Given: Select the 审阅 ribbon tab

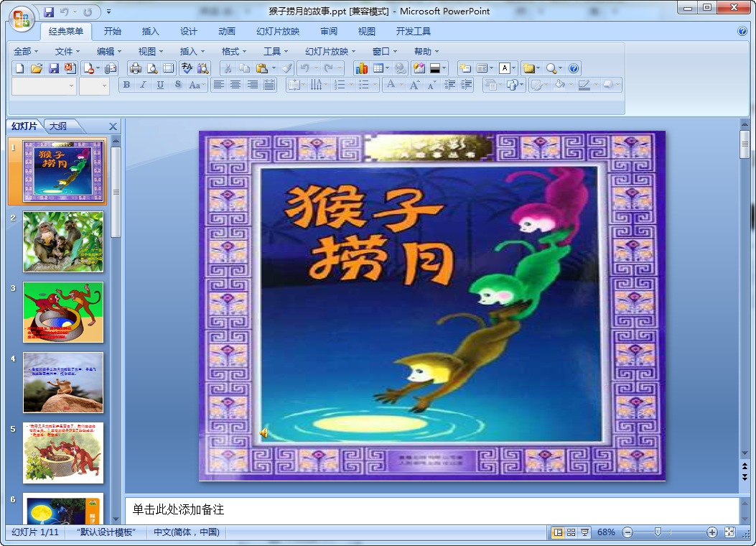Looking at the screenshot, I should (329, 32).
